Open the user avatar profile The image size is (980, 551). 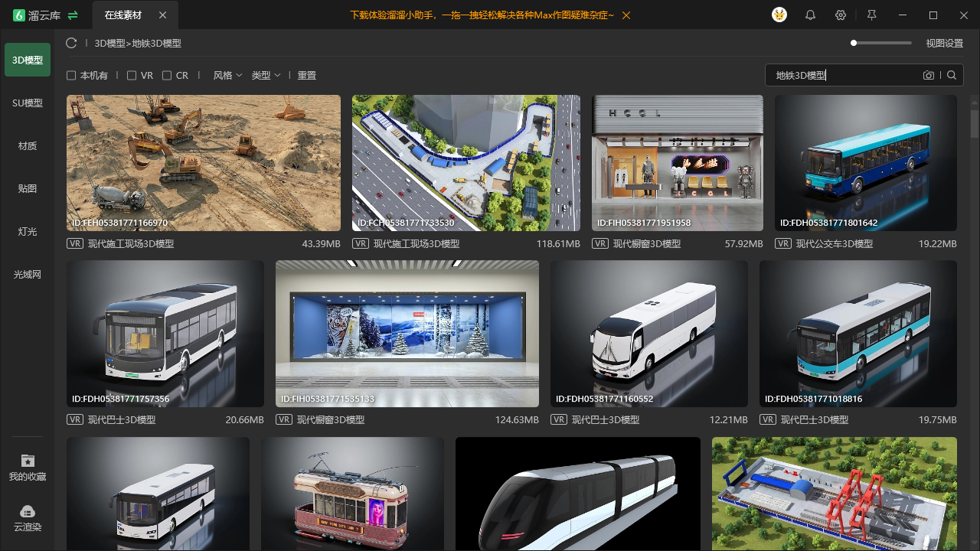779,15
